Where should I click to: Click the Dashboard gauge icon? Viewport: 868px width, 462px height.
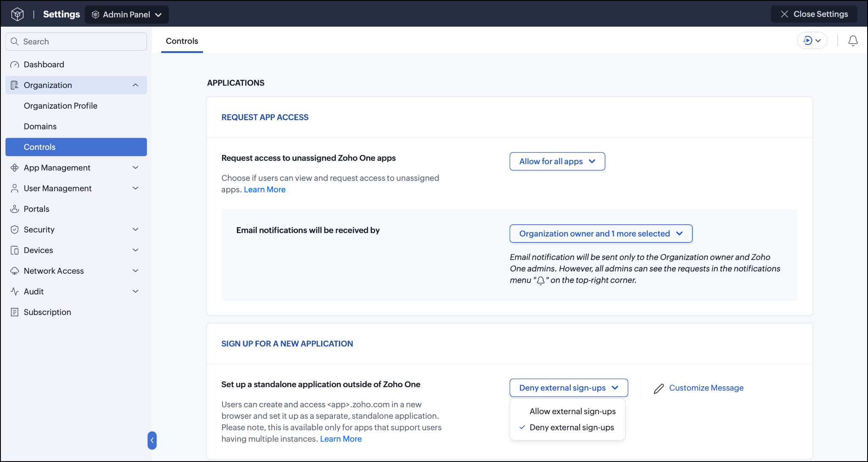(x=15, y=65)
